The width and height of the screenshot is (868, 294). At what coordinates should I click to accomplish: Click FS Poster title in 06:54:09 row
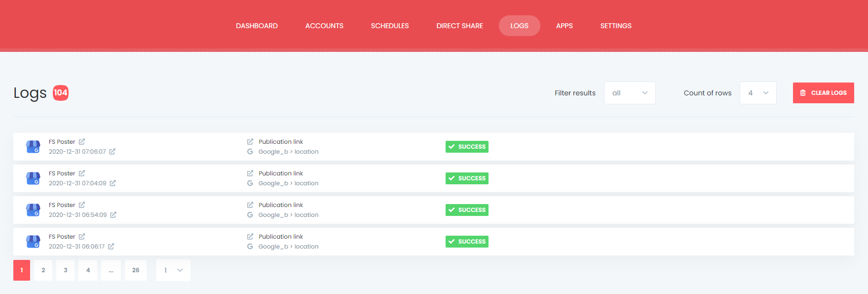coord(62,205)
